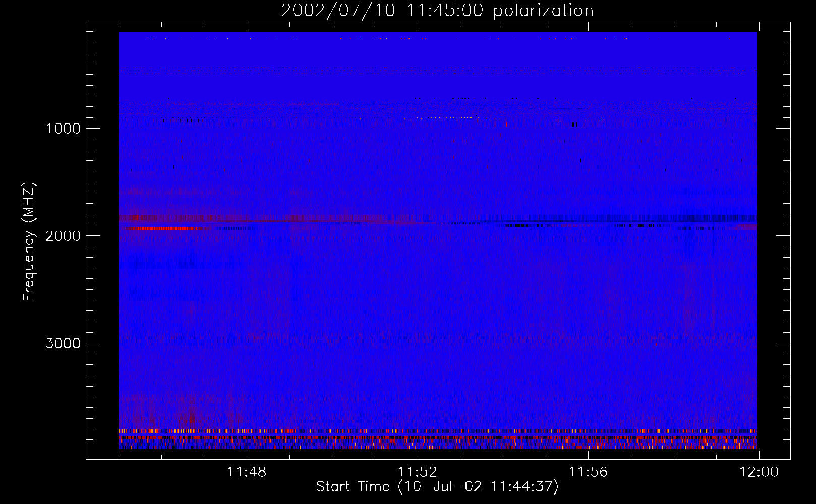Click the 3000 frequency tick label
The image size is (816, 504).
point(63,343)
